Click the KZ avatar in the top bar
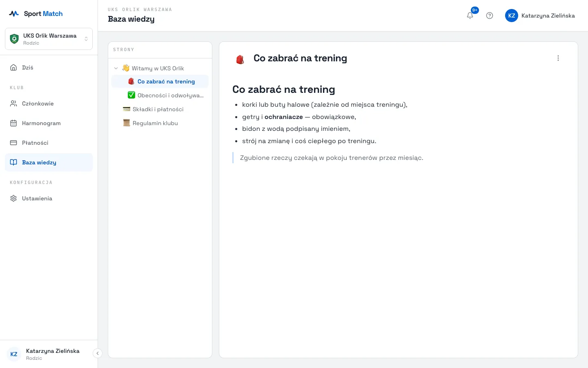588x368 pixels. pos(512,16)
